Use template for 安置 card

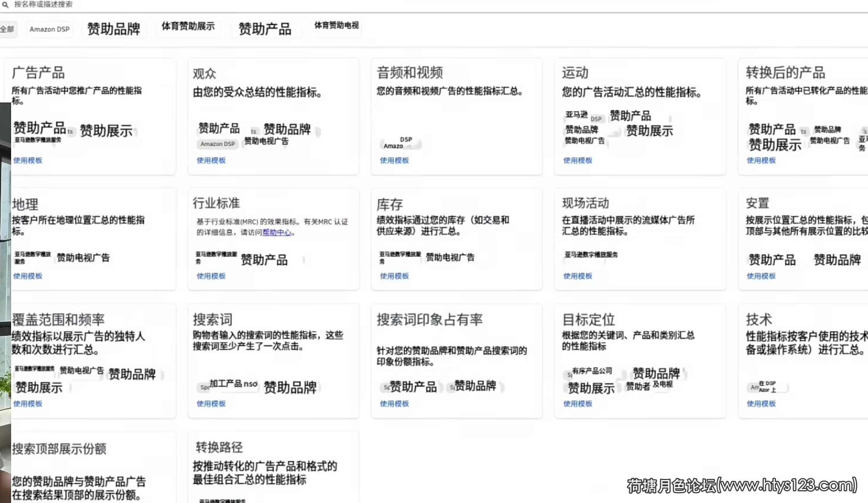761,276
